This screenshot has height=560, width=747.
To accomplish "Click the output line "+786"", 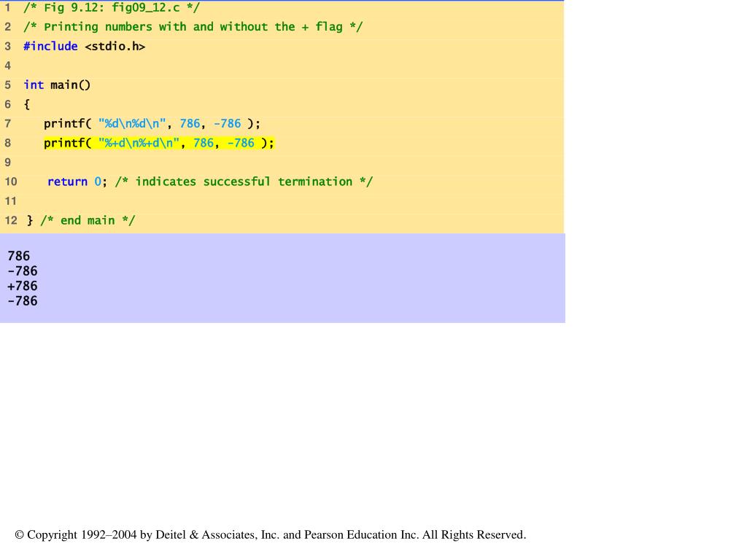I will tap(23, 286).
